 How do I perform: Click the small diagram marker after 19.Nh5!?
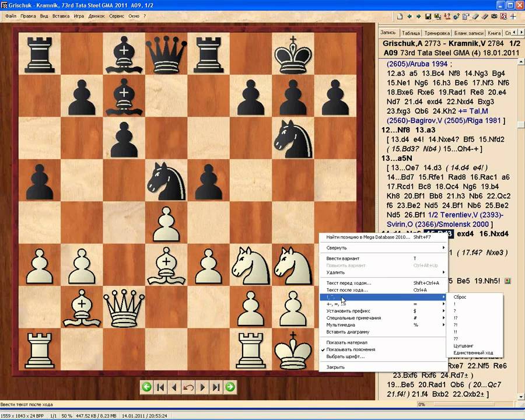click(x=508, y=281)
